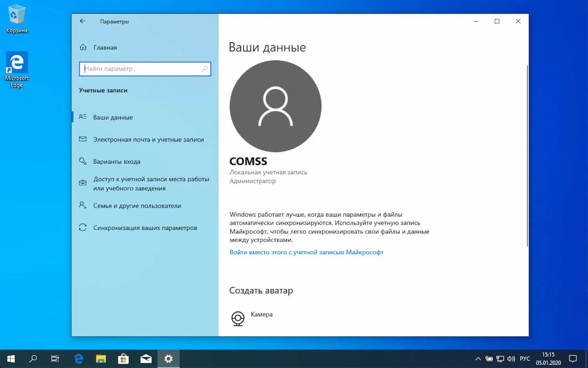Click the battery/power tray icon

tap(489, 359)
